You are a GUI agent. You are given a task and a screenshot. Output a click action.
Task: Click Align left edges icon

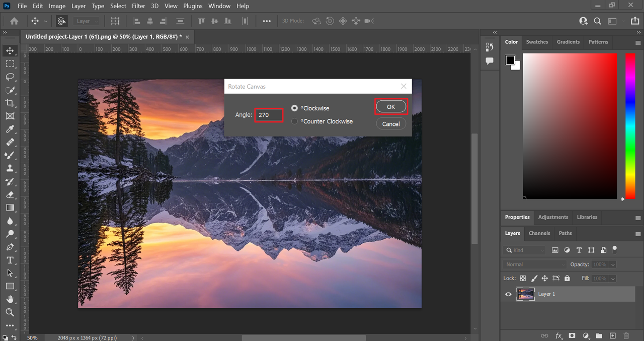pos(136,21)
